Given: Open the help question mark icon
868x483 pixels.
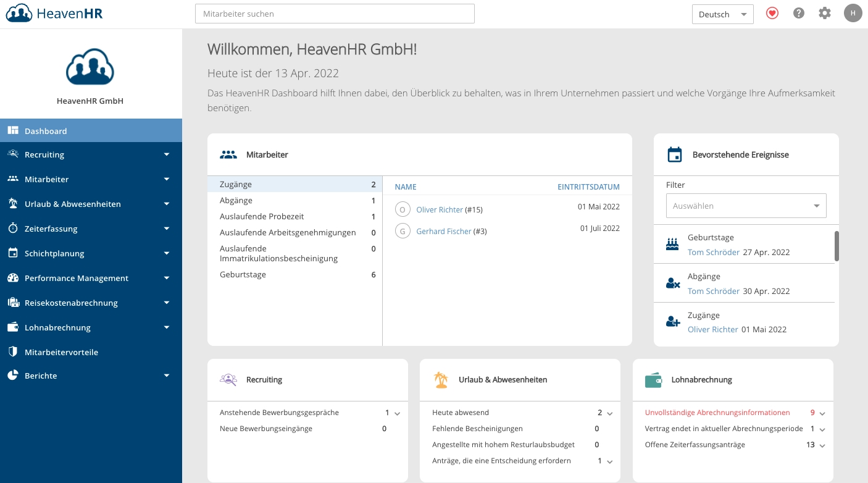Looking at the screenshot, I should coord(799,13).
